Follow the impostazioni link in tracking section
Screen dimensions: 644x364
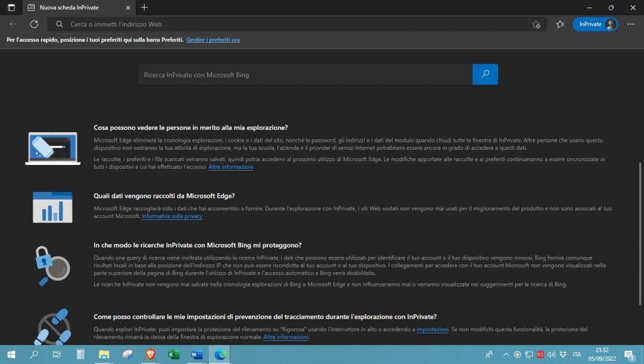432,329
